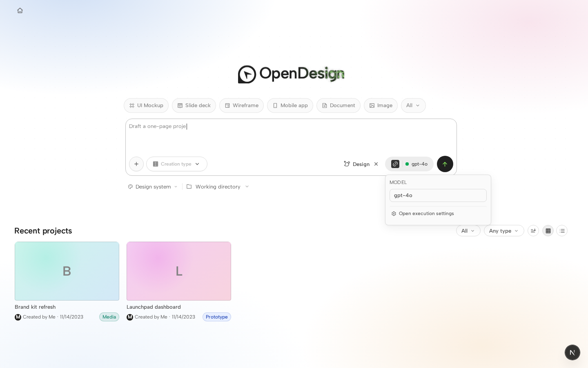The width and height of the screenshot is (588, 368).
Task: Select the UI Mockup chip
Action: point(146,105)
